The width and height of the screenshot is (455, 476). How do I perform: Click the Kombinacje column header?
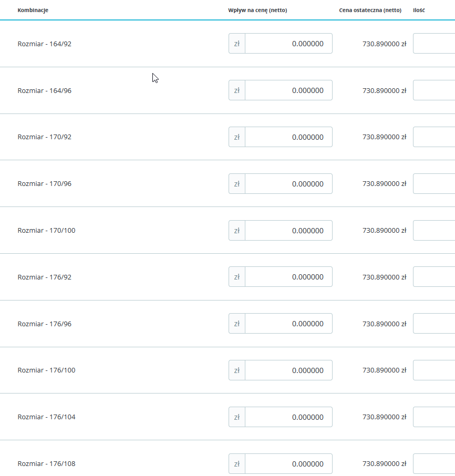coord(33,10)
